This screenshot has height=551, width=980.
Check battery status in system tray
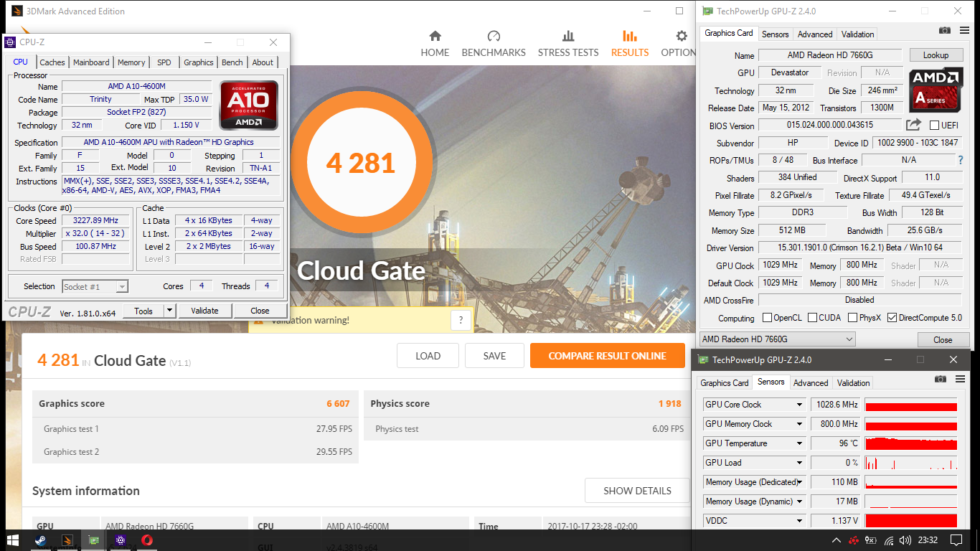tap(871, 540)
